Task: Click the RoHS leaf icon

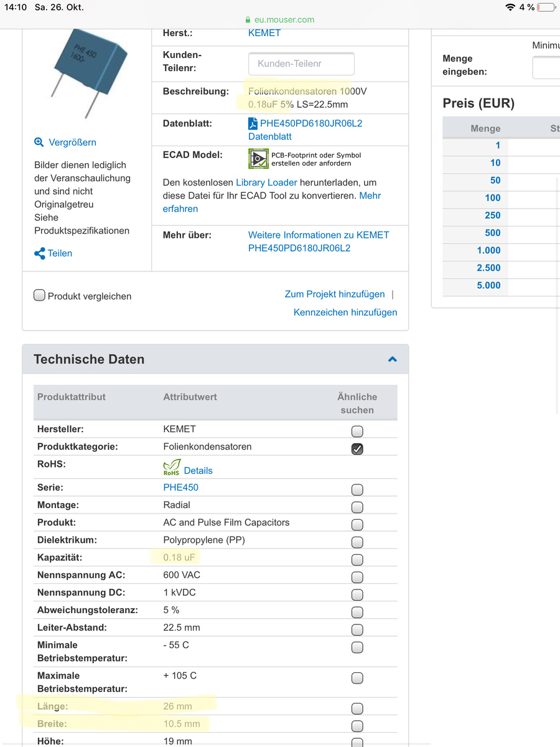Action: pyautogui.click(x=172, y=467)
